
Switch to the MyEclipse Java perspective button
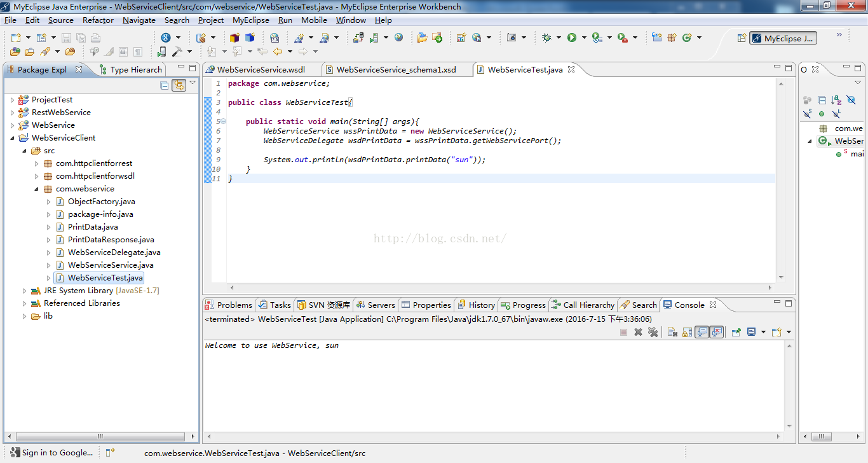point(783,38)
